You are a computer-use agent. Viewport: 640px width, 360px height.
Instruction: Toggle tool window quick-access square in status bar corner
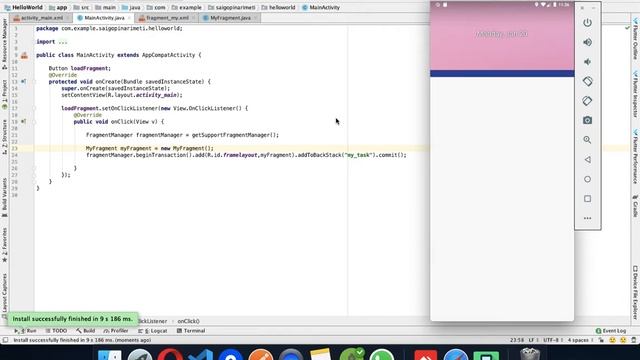[x=5, y=340]
